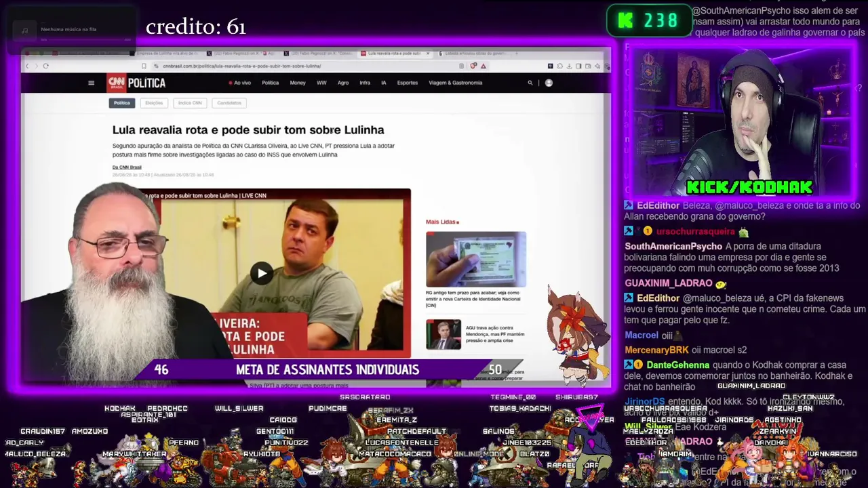Viewport: 868px width, 488px height.
Task: Open the Agro section
Action: [343, 83]
